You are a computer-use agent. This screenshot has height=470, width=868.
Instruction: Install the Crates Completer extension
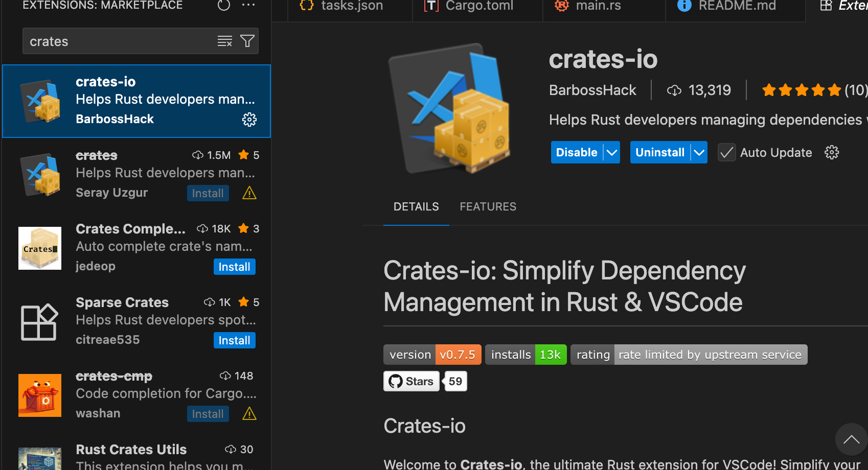pyautogui.click(x=234, y=267)
